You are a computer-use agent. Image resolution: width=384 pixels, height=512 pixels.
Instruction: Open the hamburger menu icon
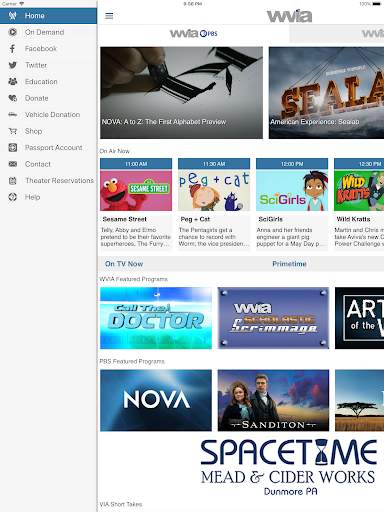[109, 16]
